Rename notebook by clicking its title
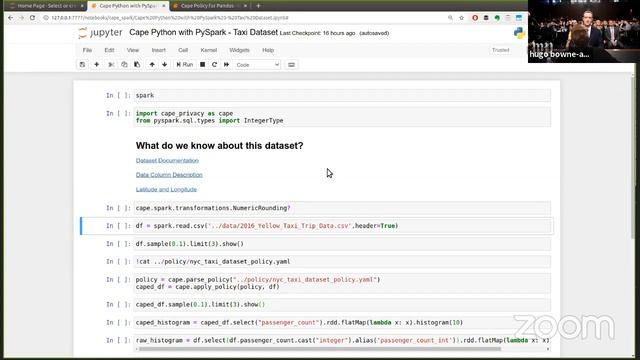Image resolution: width=640 pixels, height=360 pixels. (x=203, y=32)
